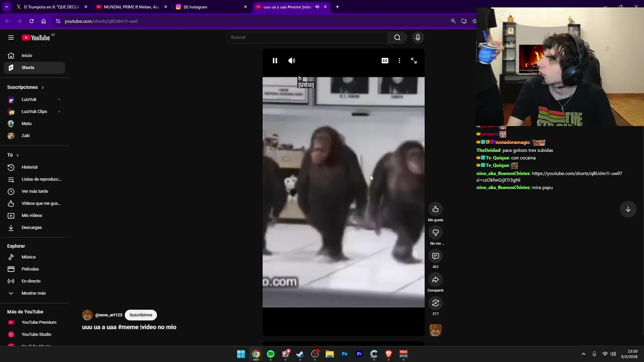Image resolution: width=644 pixels, height=362 pixels.
Task: Reload the page
Action: pyautogui.click(x=31, y=21)
